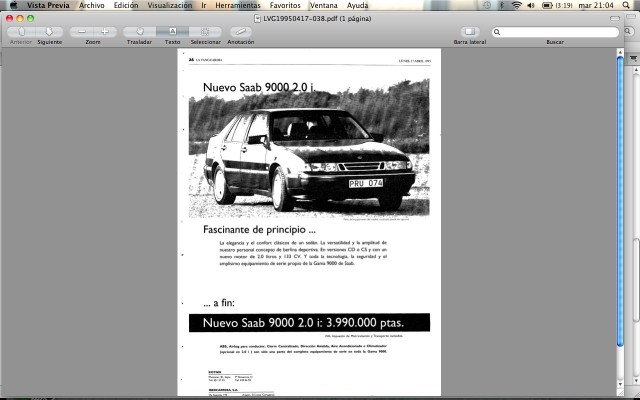This screenshot has height=400, width=640.
Task: Zoom out with the minus button
Action: point(82,32)
